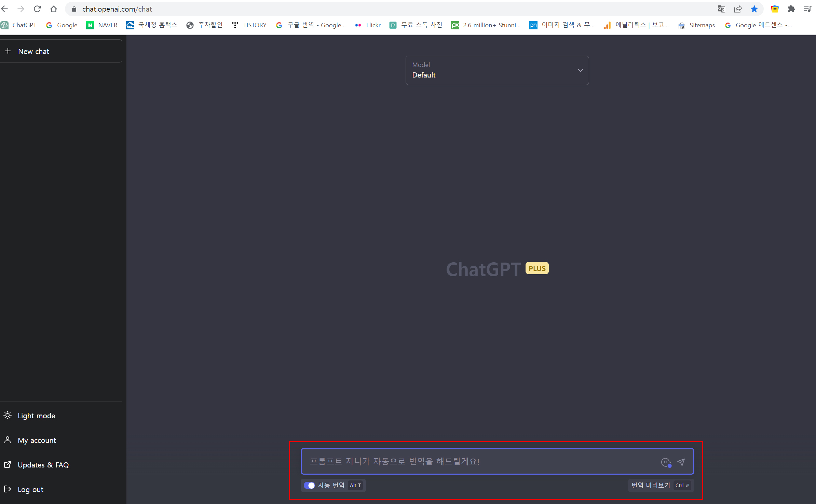The height and width of the screenshot is (504, 816).
Task: Reload the page
Action: (37, 9)
